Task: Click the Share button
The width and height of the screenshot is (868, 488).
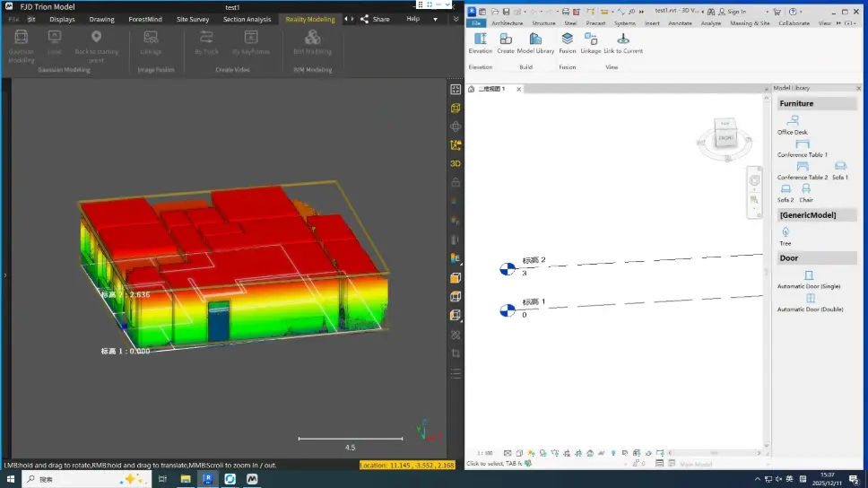Action: (x=376, y=19)
